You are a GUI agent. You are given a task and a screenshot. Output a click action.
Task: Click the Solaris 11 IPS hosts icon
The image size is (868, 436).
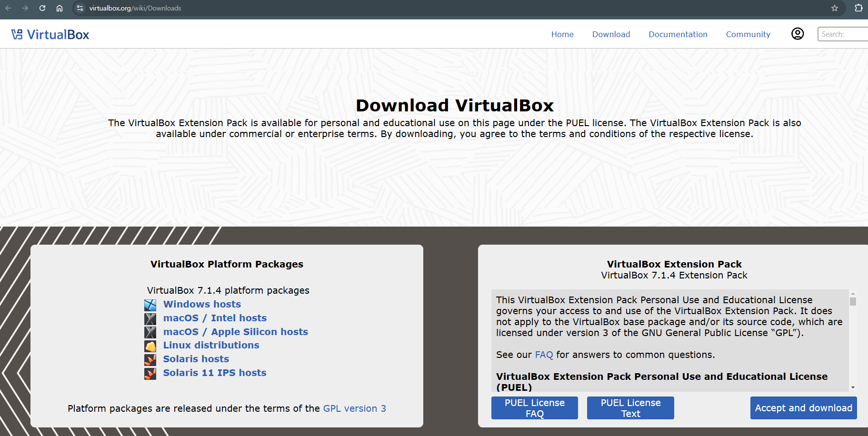pos(150,374)
